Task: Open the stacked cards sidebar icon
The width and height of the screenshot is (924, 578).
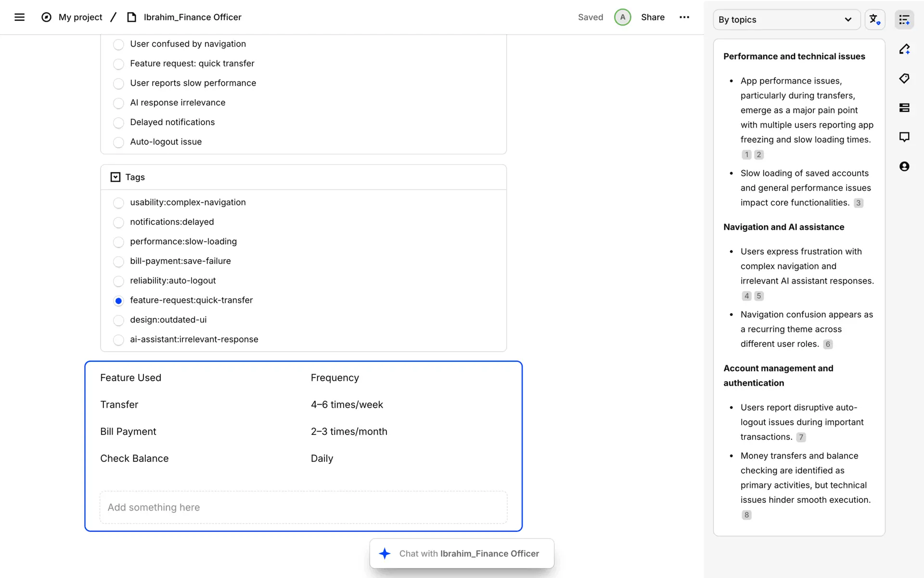Action: point(904,108)
